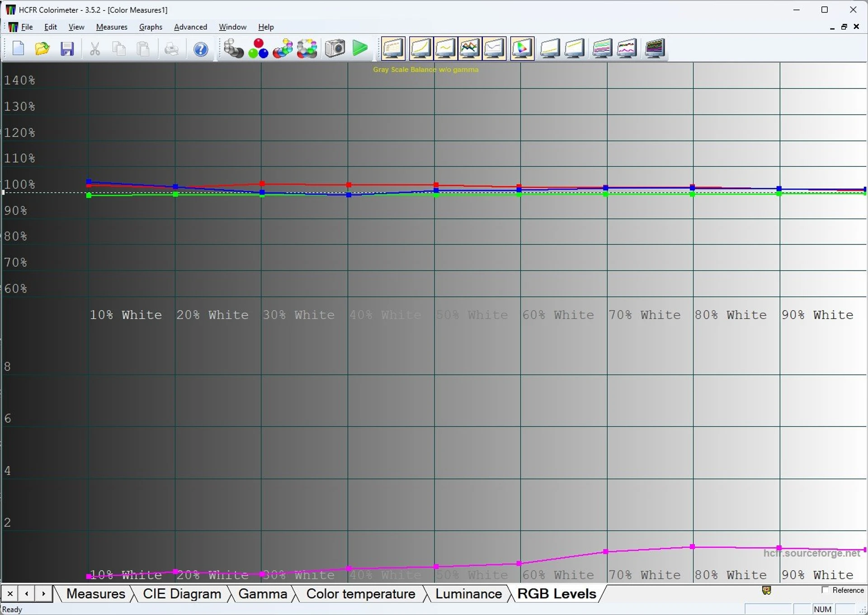868x615 pixels.
Task: Toggle the Gamma graph monitor icon
Action: (x=445, y=48)
